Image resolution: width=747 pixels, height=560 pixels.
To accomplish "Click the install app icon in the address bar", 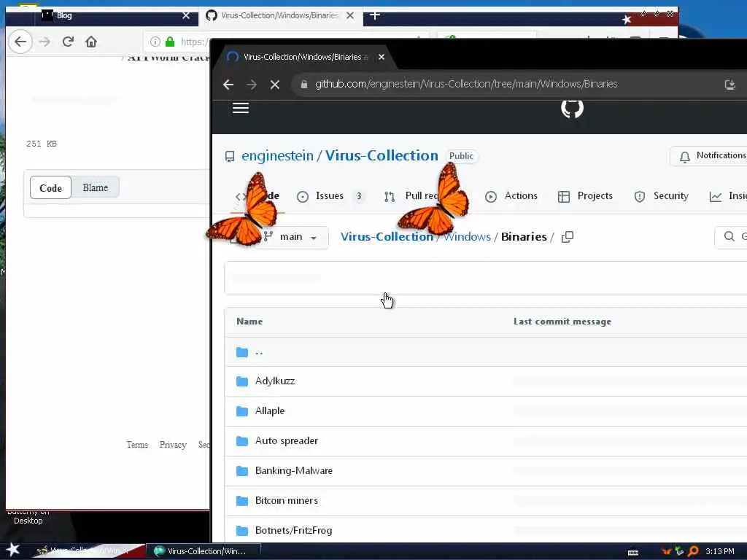I will coord(729,85).
